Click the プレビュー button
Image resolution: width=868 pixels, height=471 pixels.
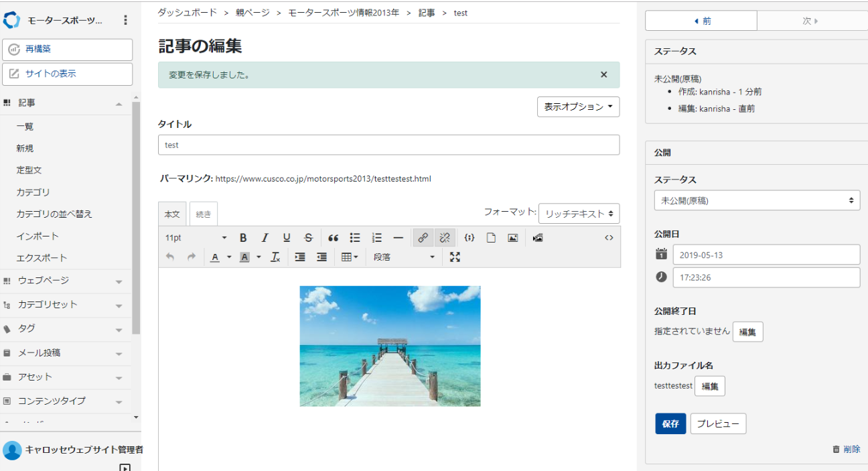tap(718, 424)
